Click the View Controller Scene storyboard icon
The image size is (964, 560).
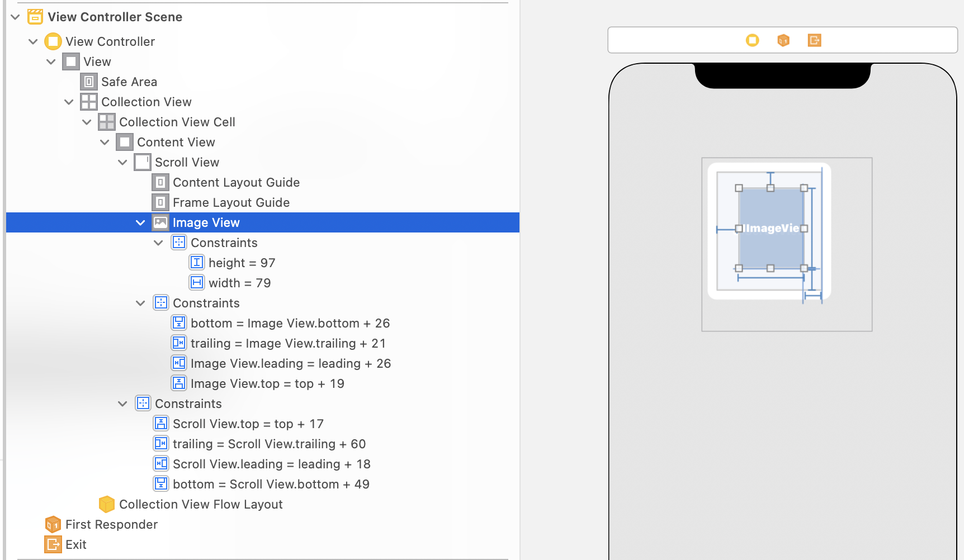tap(35, 17)
